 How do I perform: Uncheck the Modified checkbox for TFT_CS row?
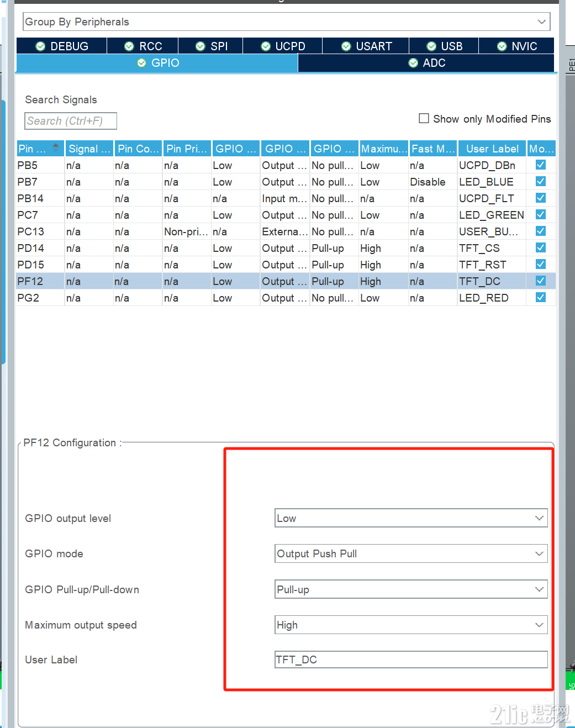[540, 247]
